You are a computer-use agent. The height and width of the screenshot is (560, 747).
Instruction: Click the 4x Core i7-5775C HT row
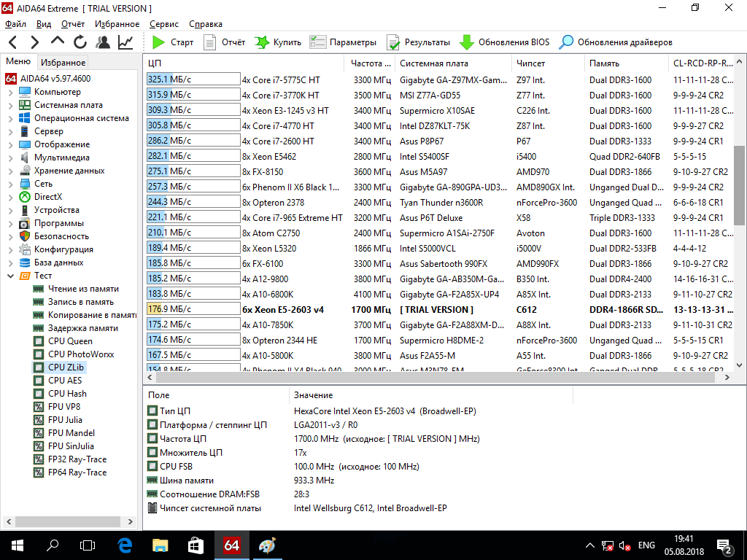coord(439,80)
